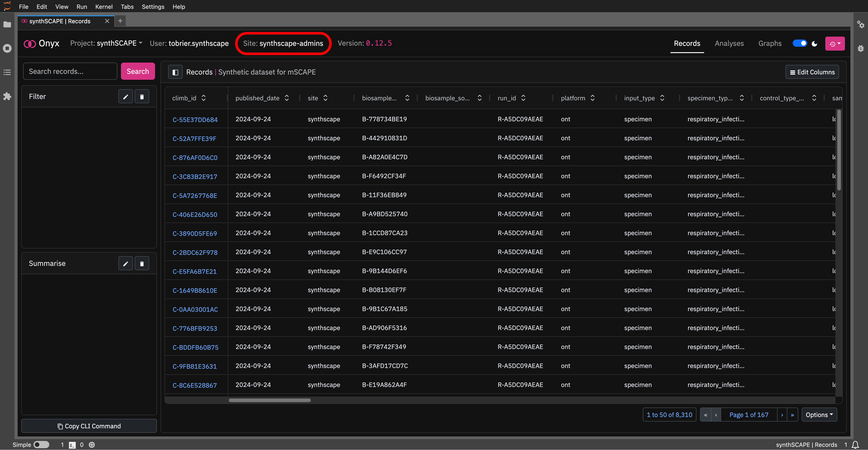Click the Onyx logo
Screen dimensions: 868x450
pyautogui.click(x=41, y=43)
